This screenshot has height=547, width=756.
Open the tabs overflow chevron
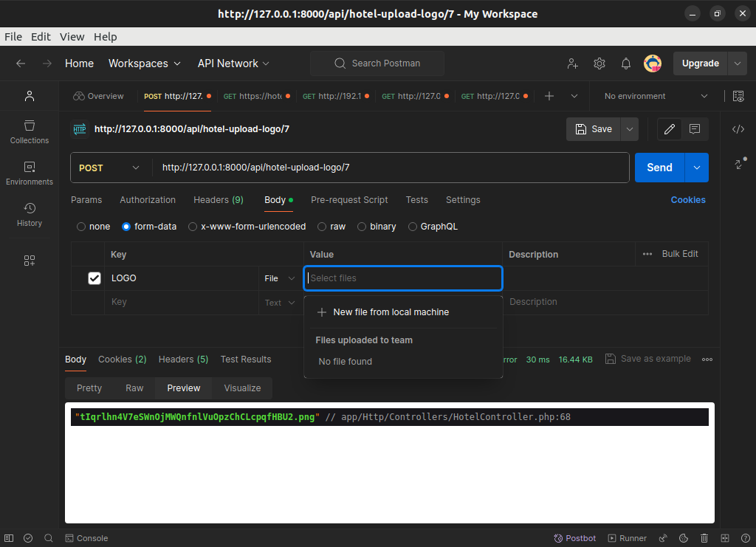574,96
